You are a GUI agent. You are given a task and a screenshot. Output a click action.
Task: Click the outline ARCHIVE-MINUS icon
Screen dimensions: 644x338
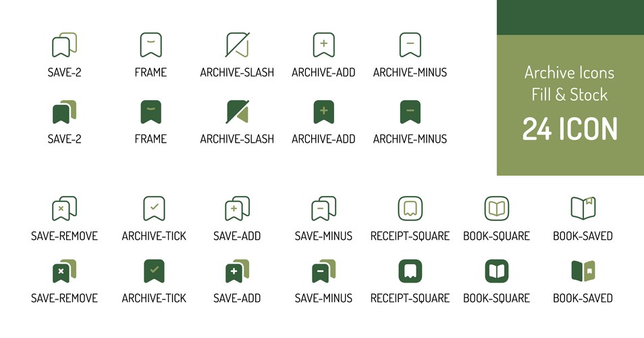pos(410,45)
